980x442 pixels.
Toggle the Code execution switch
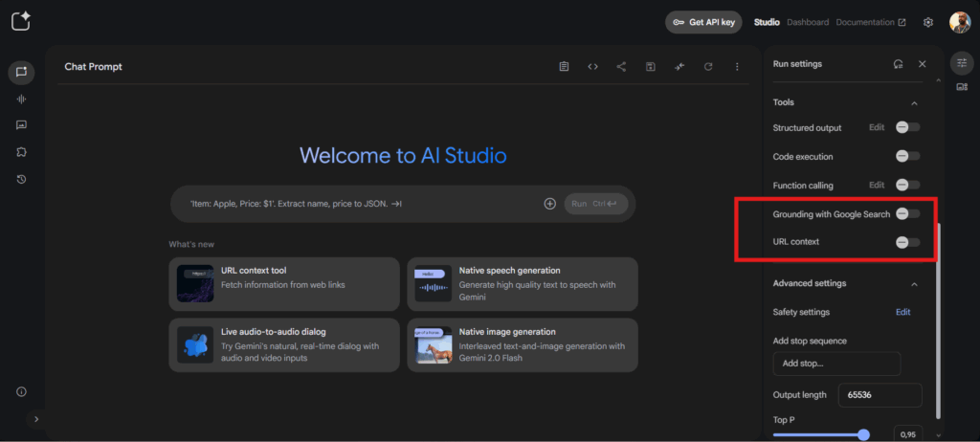[907, 156]
